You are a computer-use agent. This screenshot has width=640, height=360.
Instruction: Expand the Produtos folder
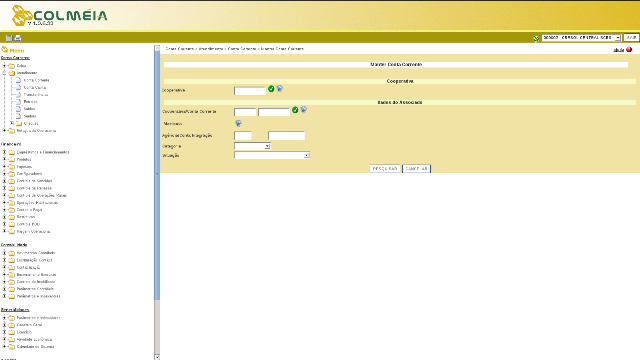click(x=4, y=159)
